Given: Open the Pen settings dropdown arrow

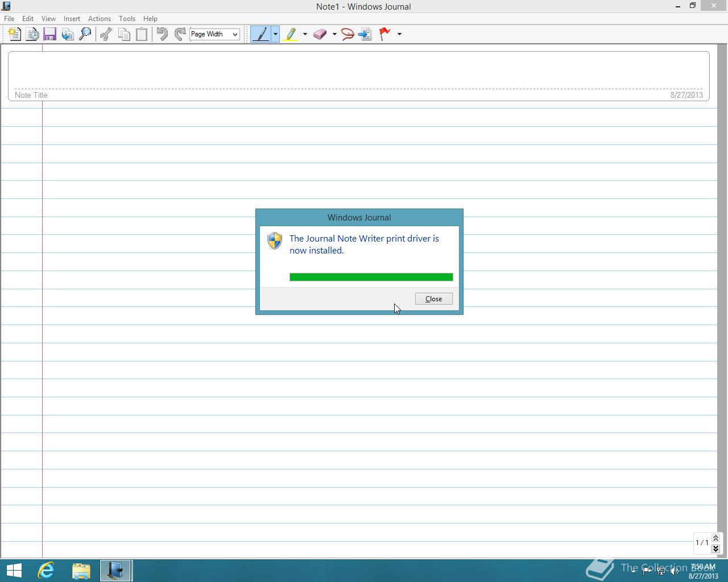Looking at the screenshot, I should click(x=275, y=34).
